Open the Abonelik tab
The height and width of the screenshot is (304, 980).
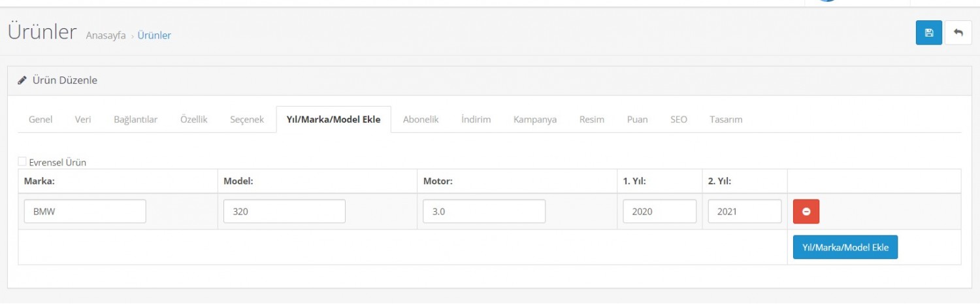click(x=421, y=120)
